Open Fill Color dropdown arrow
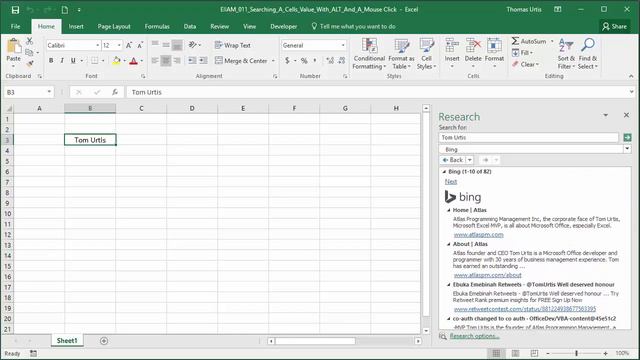 click(x=124, y=61)
